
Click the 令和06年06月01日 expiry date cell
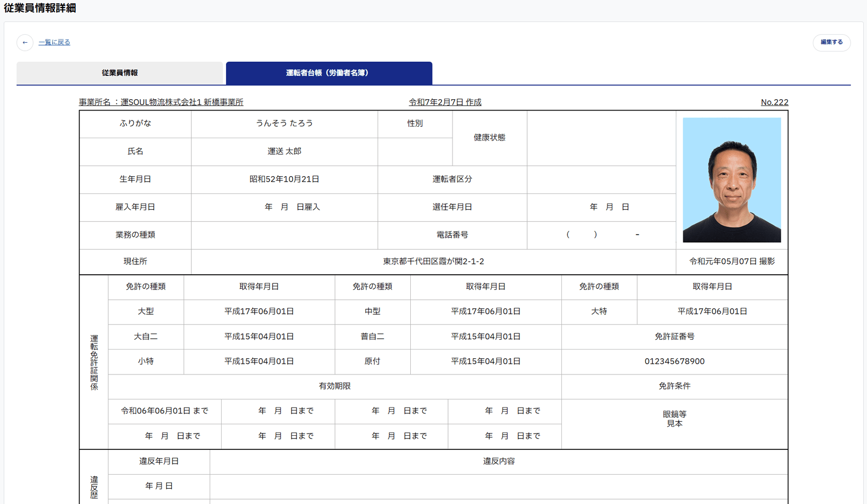(x=164, y=411)
